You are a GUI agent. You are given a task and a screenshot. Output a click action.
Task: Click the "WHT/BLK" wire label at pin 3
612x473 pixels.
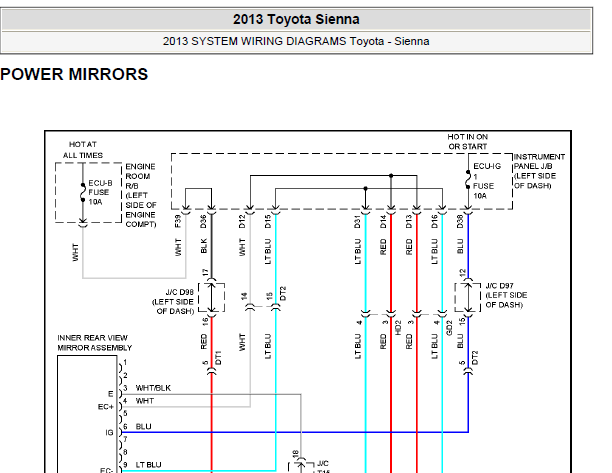pos(153,388)
